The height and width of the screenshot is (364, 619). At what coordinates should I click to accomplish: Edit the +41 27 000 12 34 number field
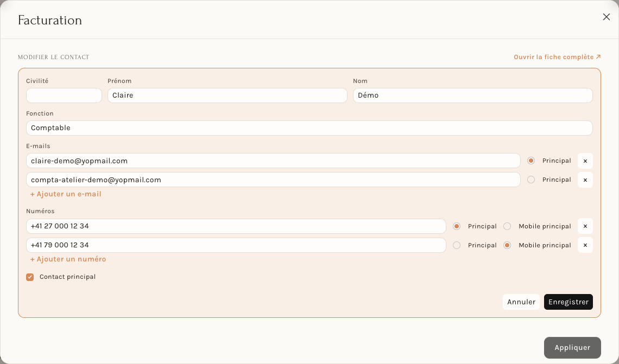(236, 226)
